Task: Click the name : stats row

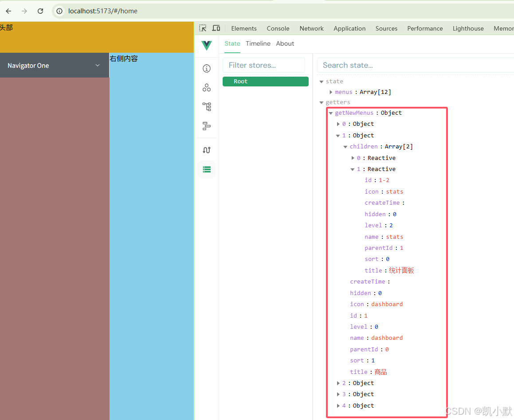Action: 384,237
